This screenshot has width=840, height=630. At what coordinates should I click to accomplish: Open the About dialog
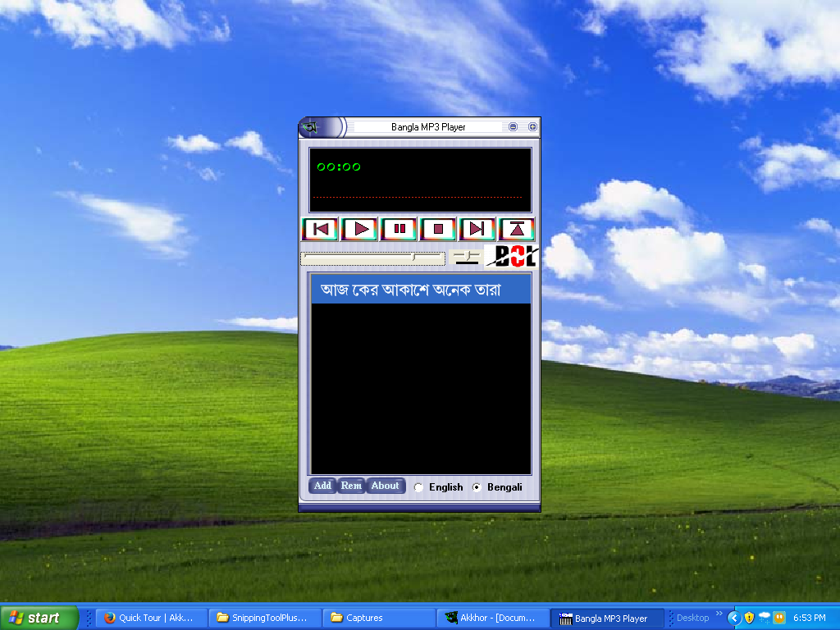tap(385, 486)
